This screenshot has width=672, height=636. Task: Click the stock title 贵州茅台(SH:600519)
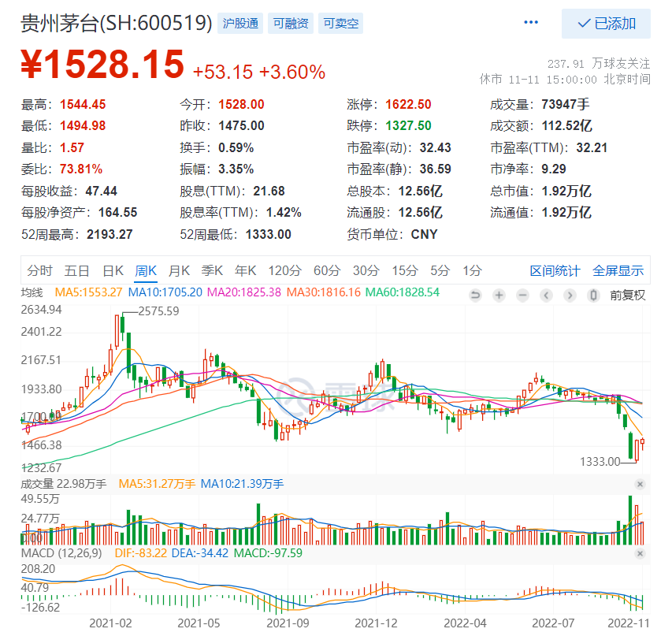[117, 23]
